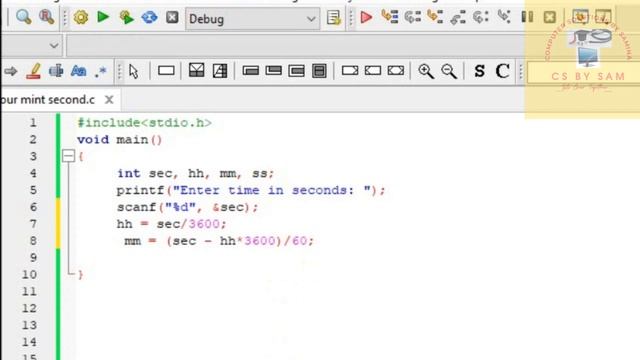Run the program with the green play icon

(x=103, y=17)
